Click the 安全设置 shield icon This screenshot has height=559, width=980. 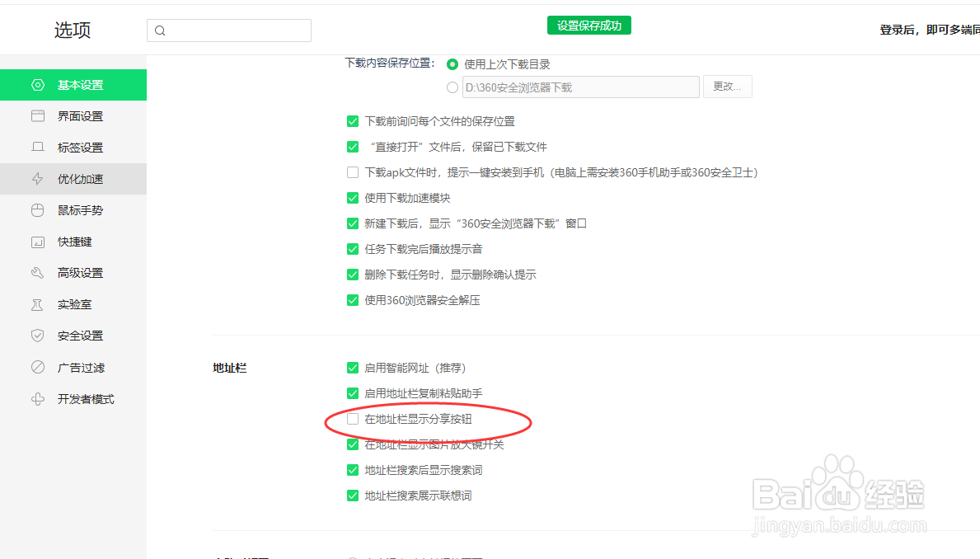(x=37, y=336)
